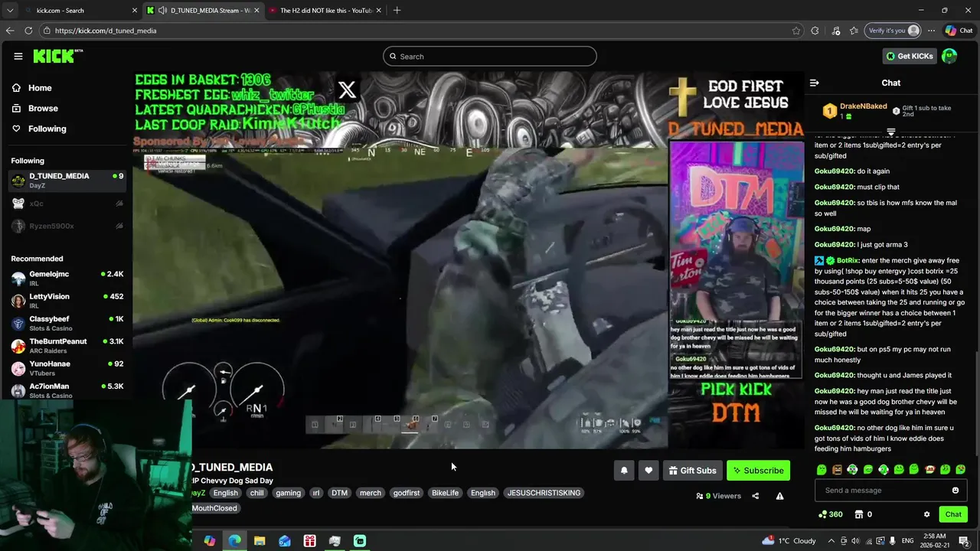Show hidden tray icons chevron

831,541
